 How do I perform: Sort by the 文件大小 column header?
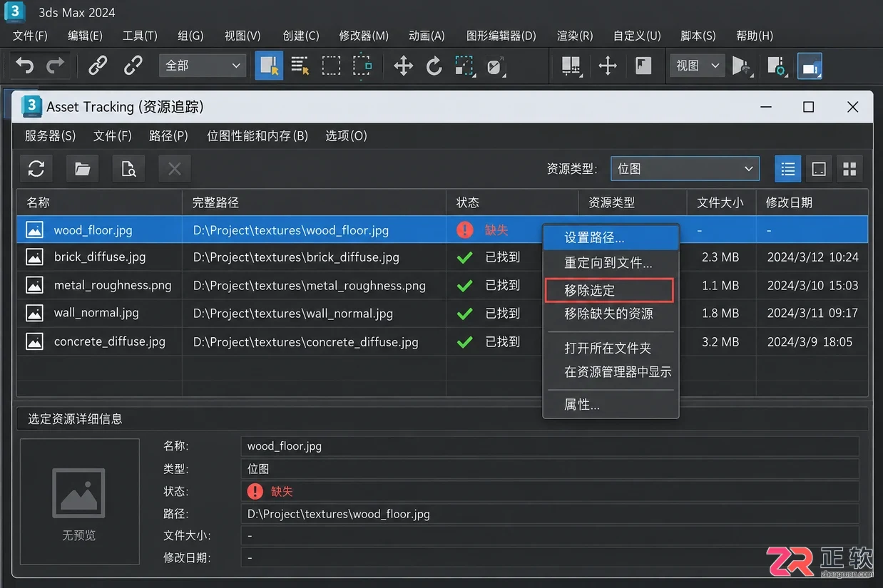point(720,202)
